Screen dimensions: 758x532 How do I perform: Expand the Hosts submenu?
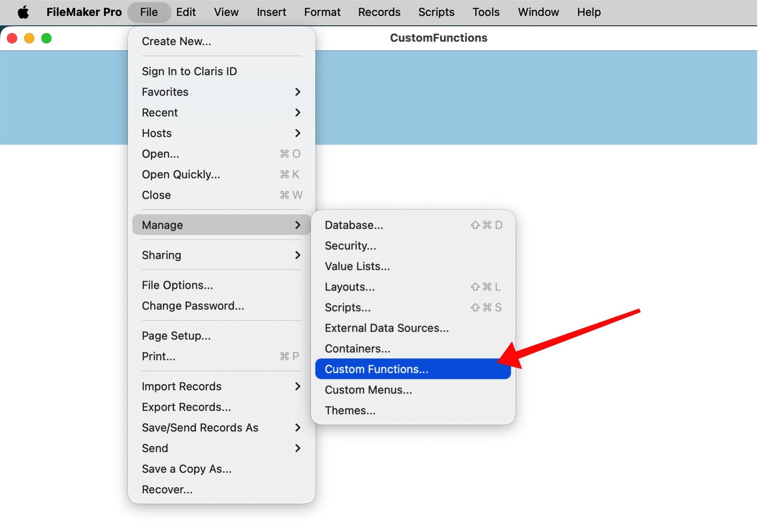(221, 133)
